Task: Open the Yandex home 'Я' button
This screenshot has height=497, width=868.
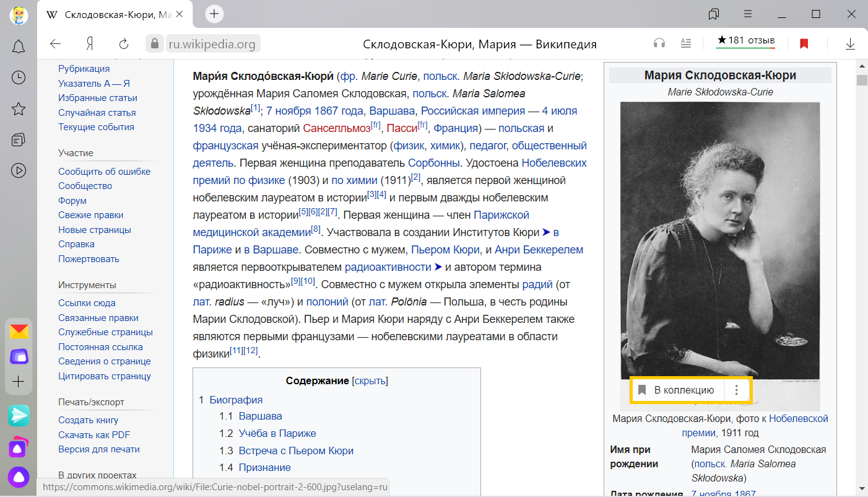Action: point(90,43)
